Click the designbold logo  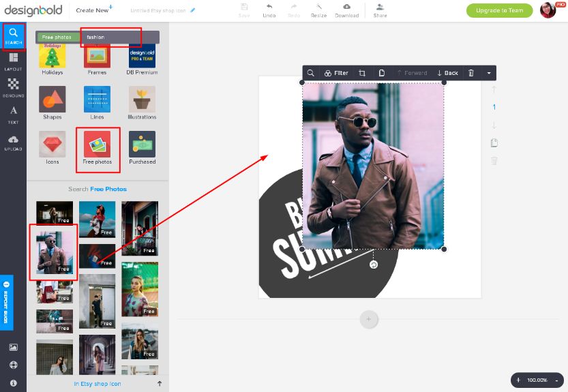coord(33,10)
